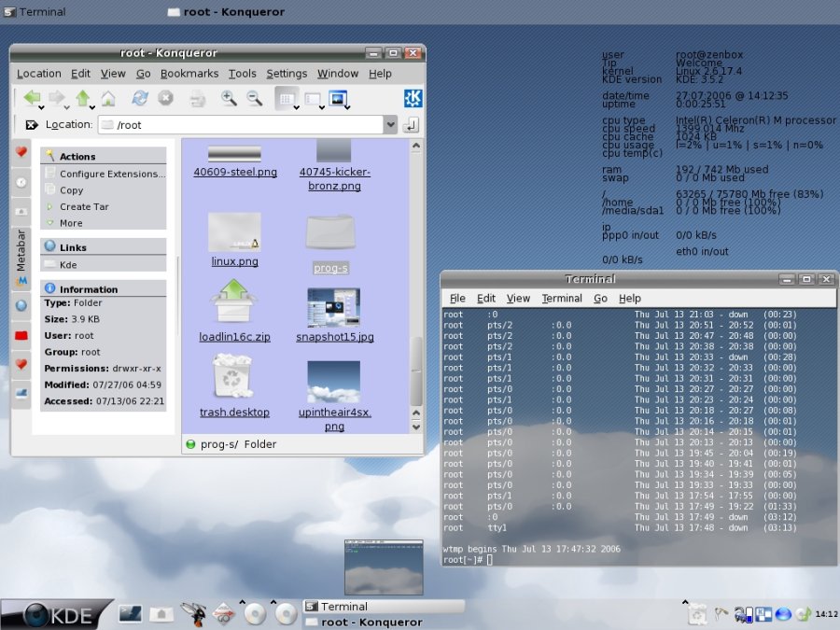Open the Terminal menu in Terminal window
This screenshot has width=840, height=630.
(562, 299)
